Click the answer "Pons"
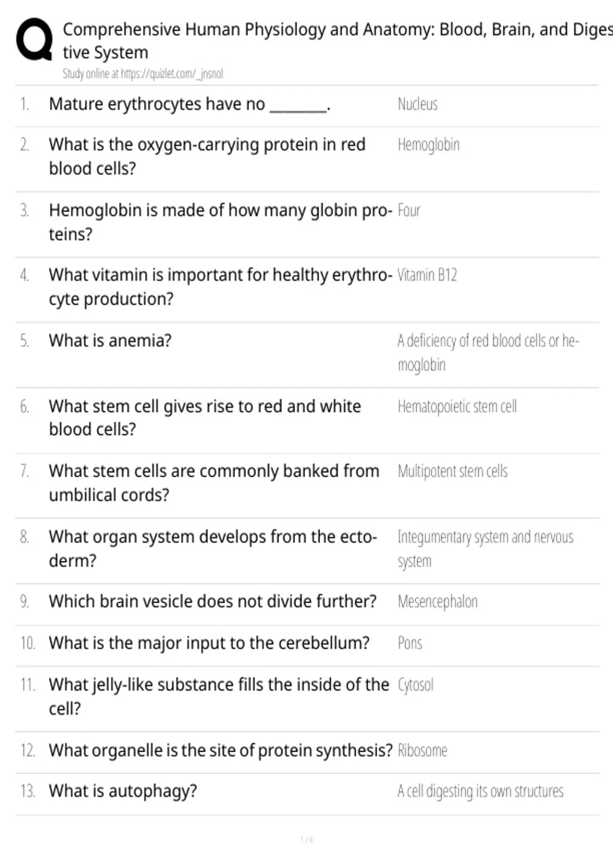This screenshot has height=868, width=613. click(x=410, y=643)
